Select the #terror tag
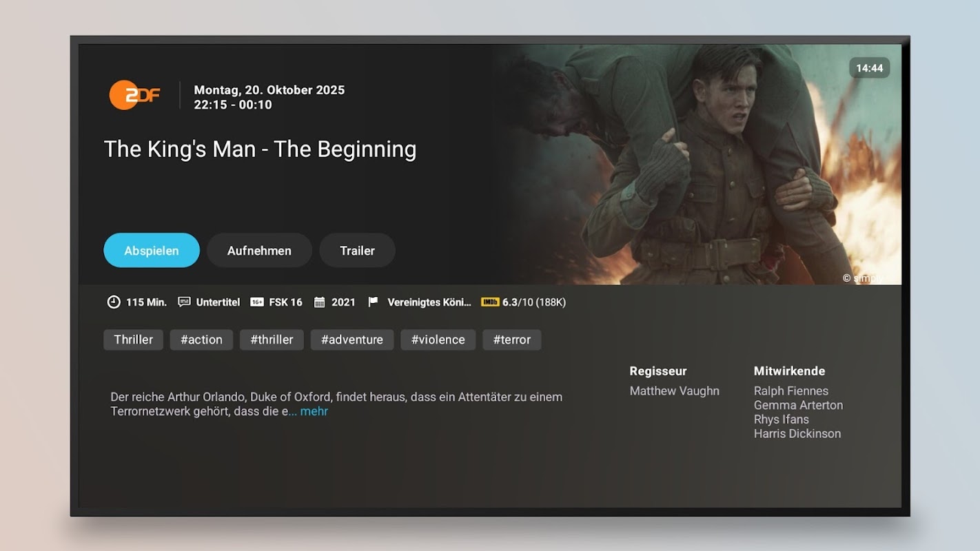The height and width of the screenshot is (551, 980). click(x=512, y=340)
